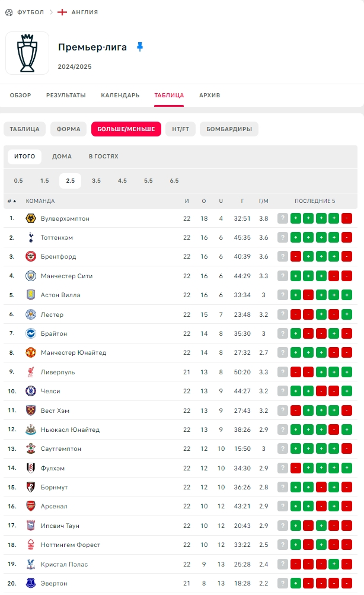The image size is (364, 595).
Task: Click the football icon in breadcrumb
Action: 9,12
